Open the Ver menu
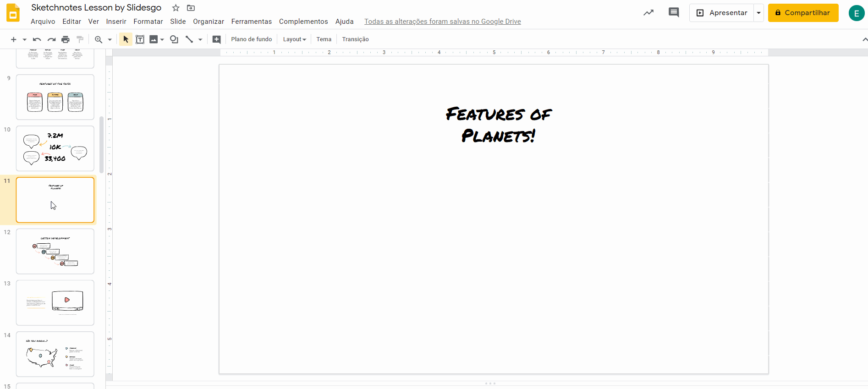The width and height of the screenshot is (868, 389). (x=93, y=22)
